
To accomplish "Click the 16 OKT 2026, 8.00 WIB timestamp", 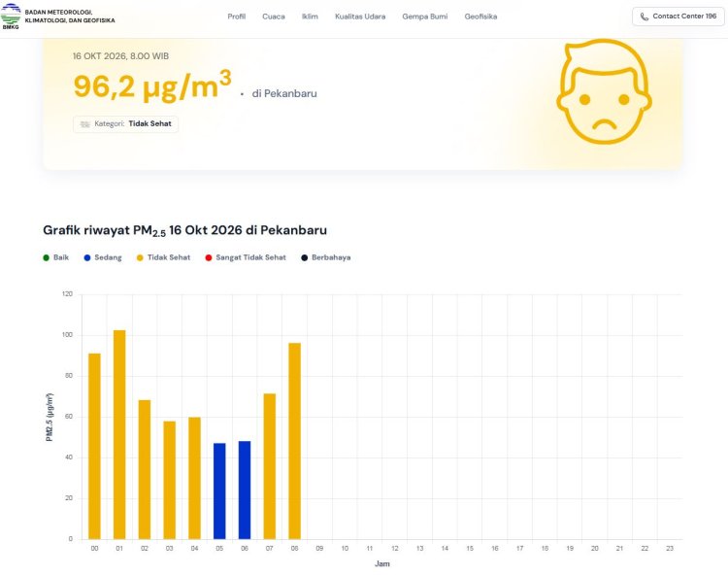I will point(120,56).
